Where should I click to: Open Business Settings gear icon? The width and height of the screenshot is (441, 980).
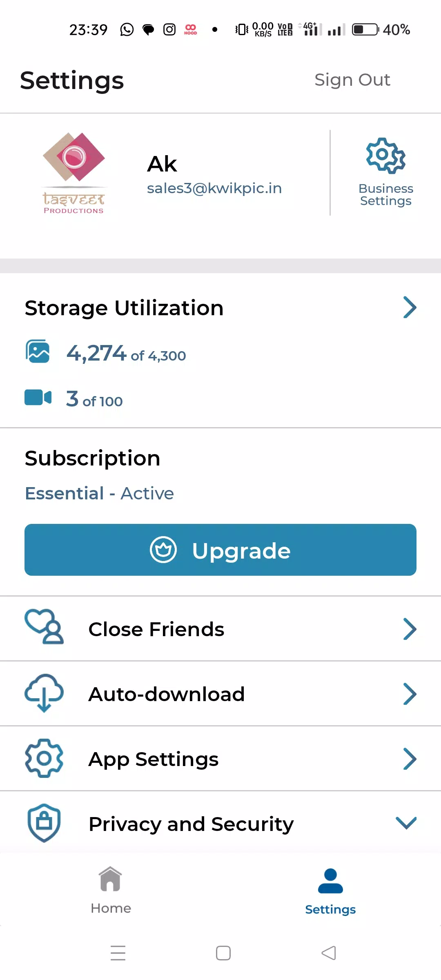pyautogui.click(x=385, y=156)
